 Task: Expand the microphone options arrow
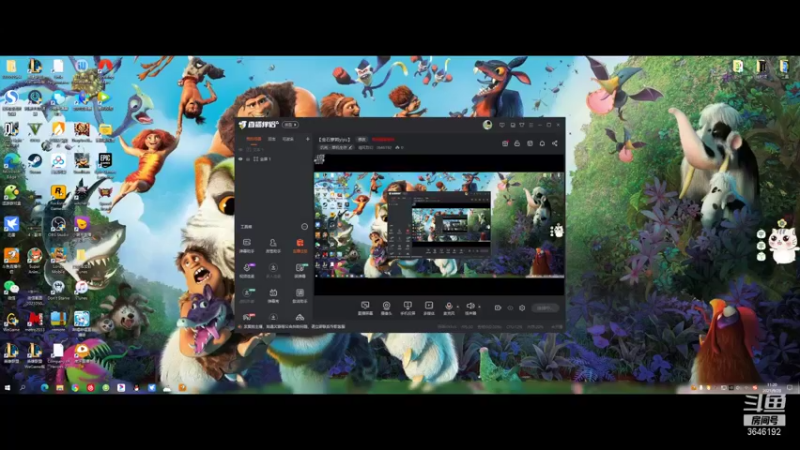click(x=457, y=307)
